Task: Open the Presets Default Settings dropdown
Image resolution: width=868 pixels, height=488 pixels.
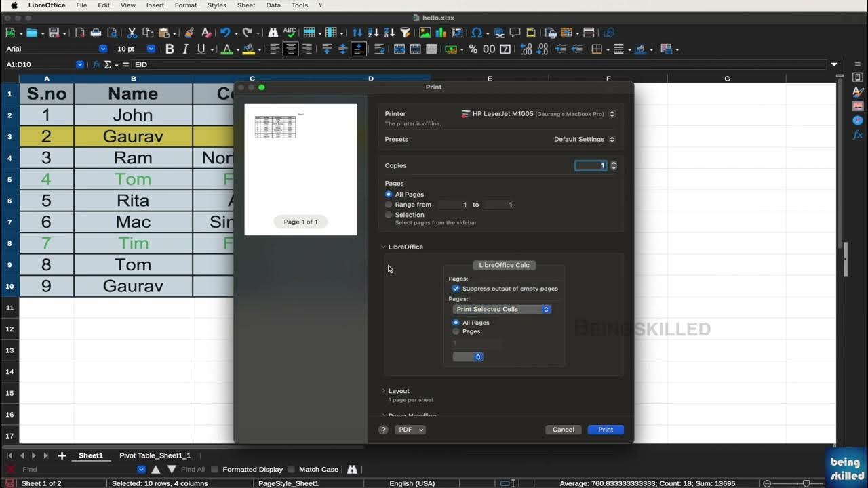Action: coord(585,139)
